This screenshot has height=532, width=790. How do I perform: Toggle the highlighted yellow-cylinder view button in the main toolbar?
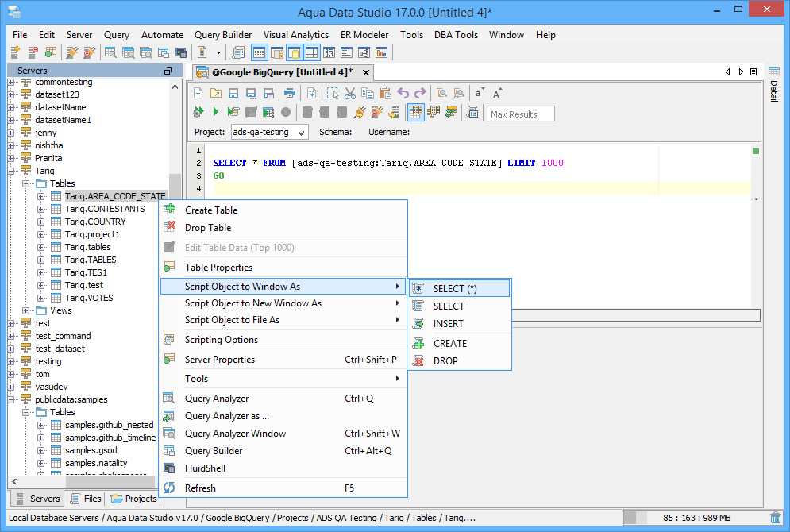click(295, 52)
